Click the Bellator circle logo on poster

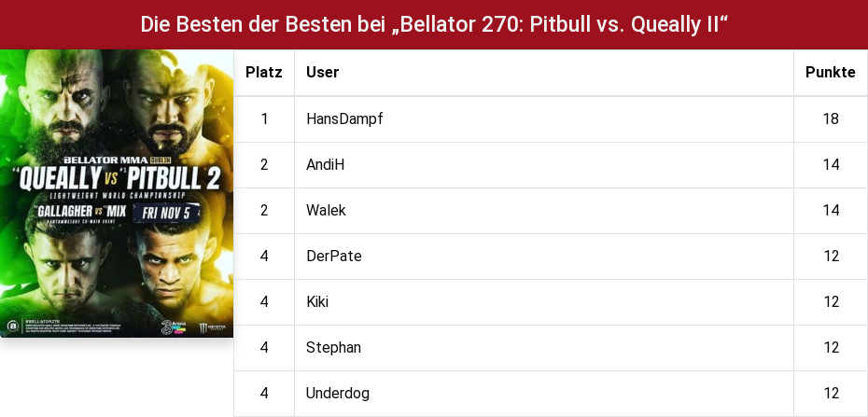12,326
